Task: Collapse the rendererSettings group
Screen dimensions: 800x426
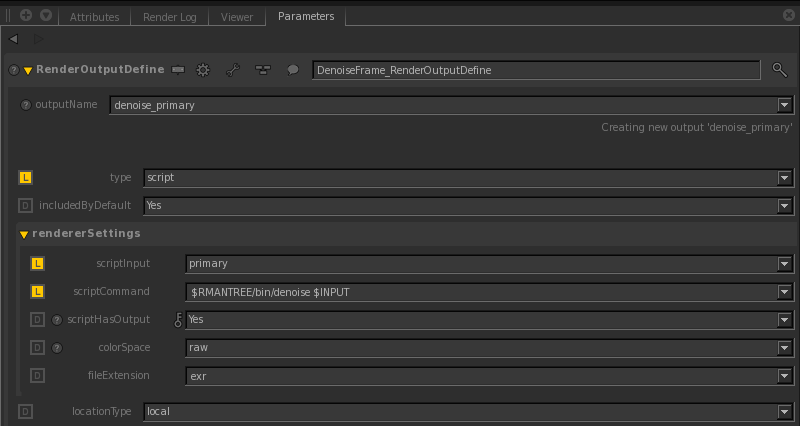Action: [24, 234]
